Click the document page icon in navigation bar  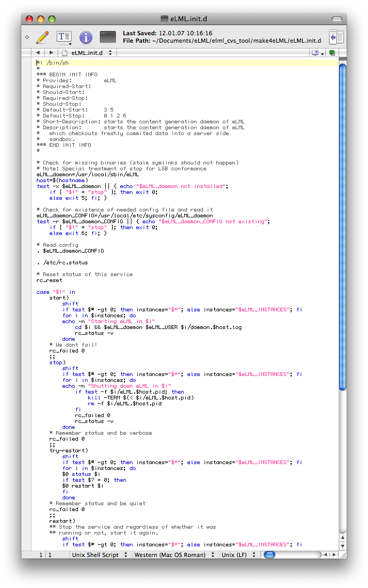65,53
